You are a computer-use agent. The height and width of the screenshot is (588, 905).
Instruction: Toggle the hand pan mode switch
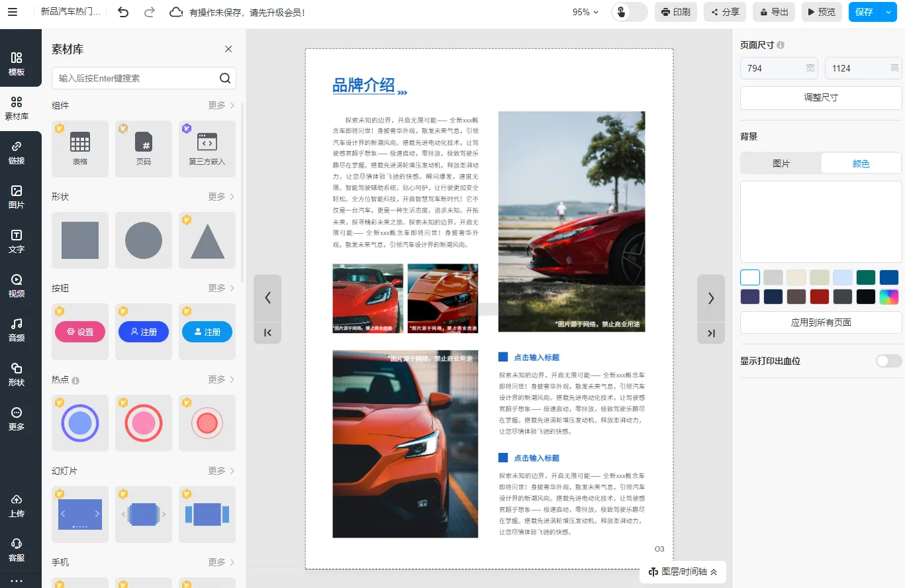tap(629, 12)
